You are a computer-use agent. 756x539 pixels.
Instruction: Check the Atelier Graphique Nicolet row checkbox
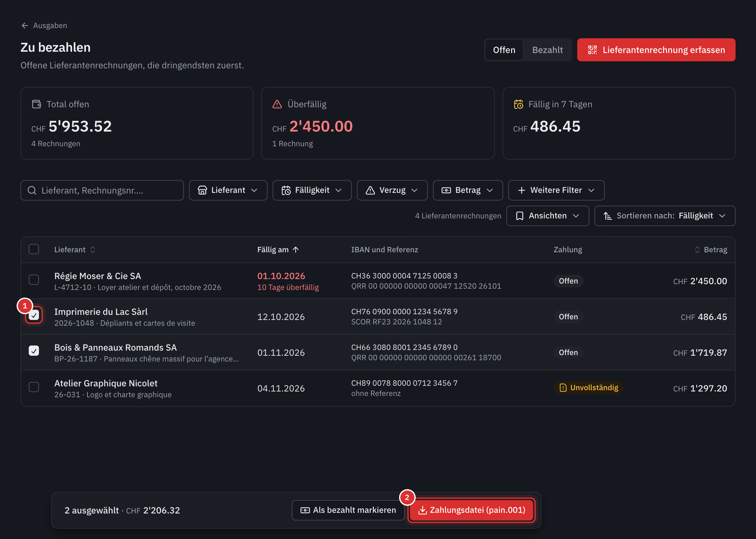(x=34, y=387)
